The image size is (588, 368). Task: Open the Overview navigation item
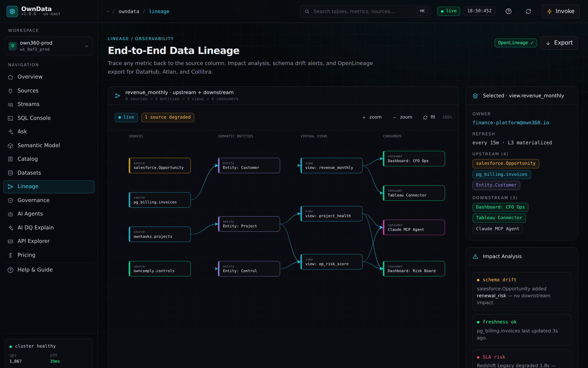point(49,77)
